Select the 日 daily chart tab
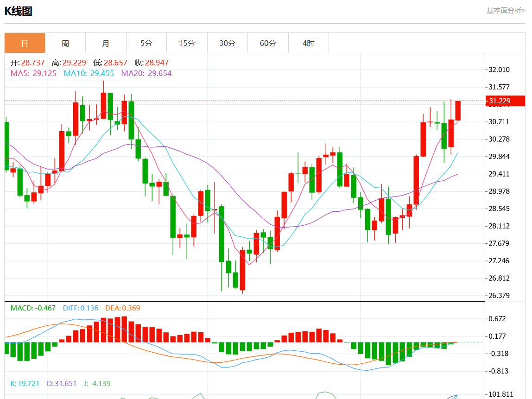532x399 pixels. point(25,43)
